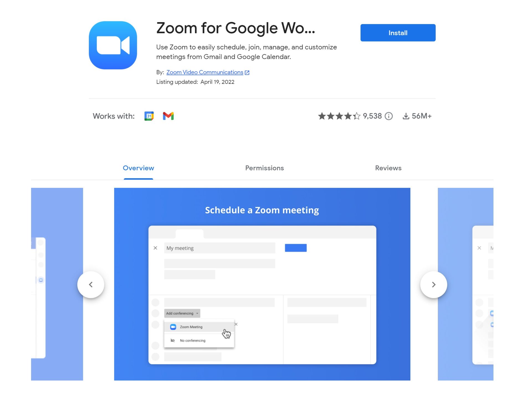Viewport: 532px width, 394px height.
Task: Click the Google Calendar icon
Action: click(149, 116)
